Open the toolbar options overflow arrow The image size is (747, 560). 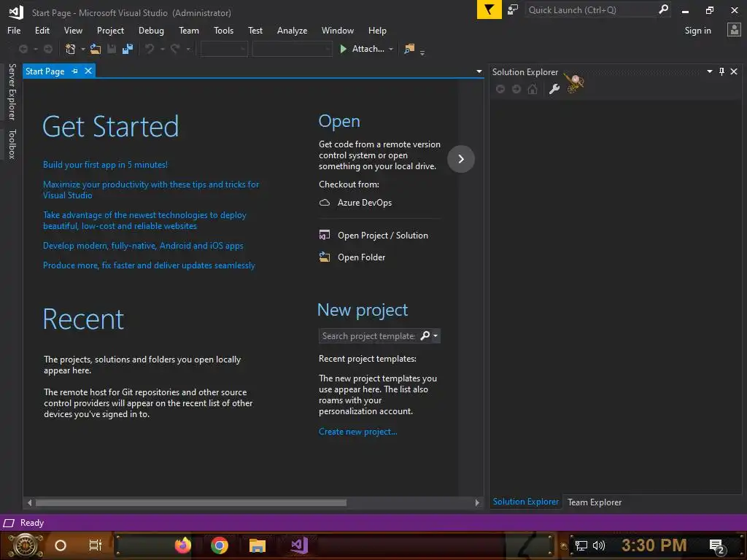click(x=422, y=52)
